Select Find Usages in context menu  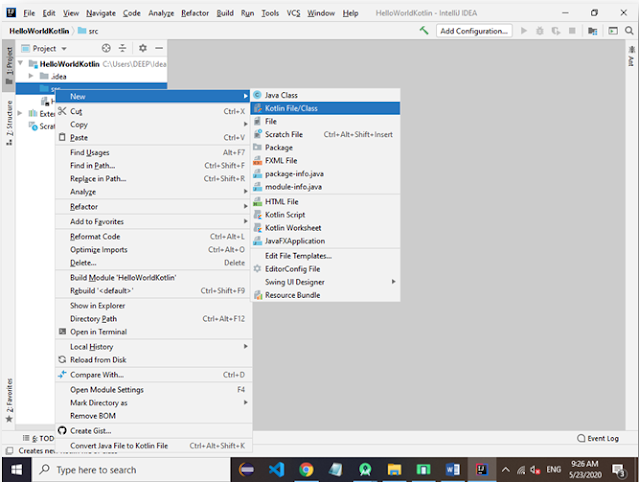tap(153, 152)
